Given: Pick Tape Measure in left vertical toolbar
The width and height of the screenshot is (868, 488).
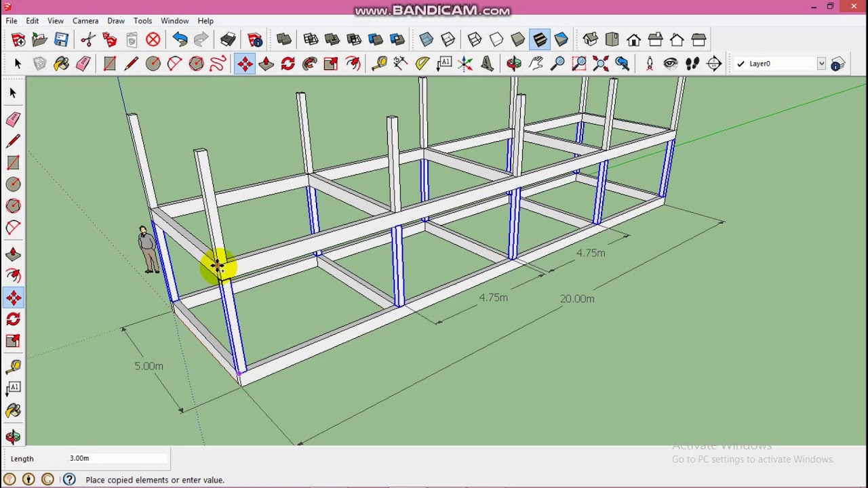Looking at the screenshot, I should pos(13,367).
